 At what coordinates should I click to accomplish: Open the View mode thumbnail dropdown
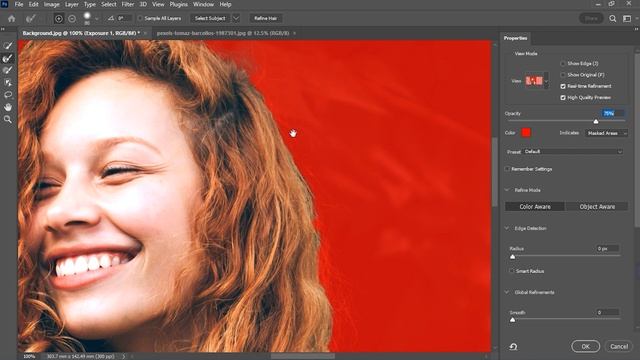tap(547, 81)
